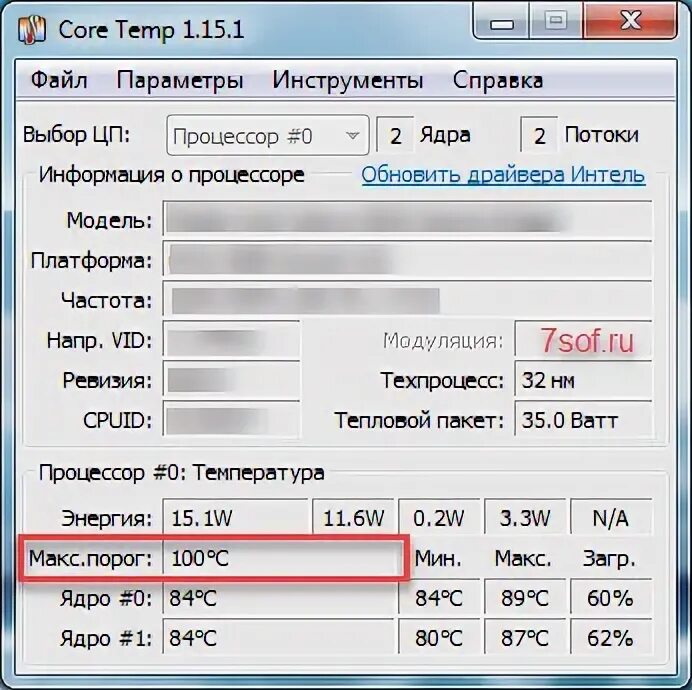Expand the Процессор #0 dropdown
Viewport: 692px width, 690px height.
[x=268, y=136]
